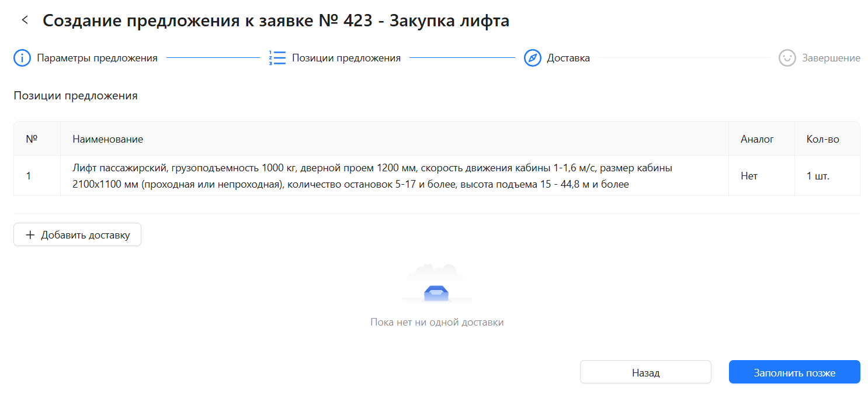The image size is (868, 394).
Task: Click the Лифт пассажирский item description
Action: pyautogui.click(x=373, y=176)
